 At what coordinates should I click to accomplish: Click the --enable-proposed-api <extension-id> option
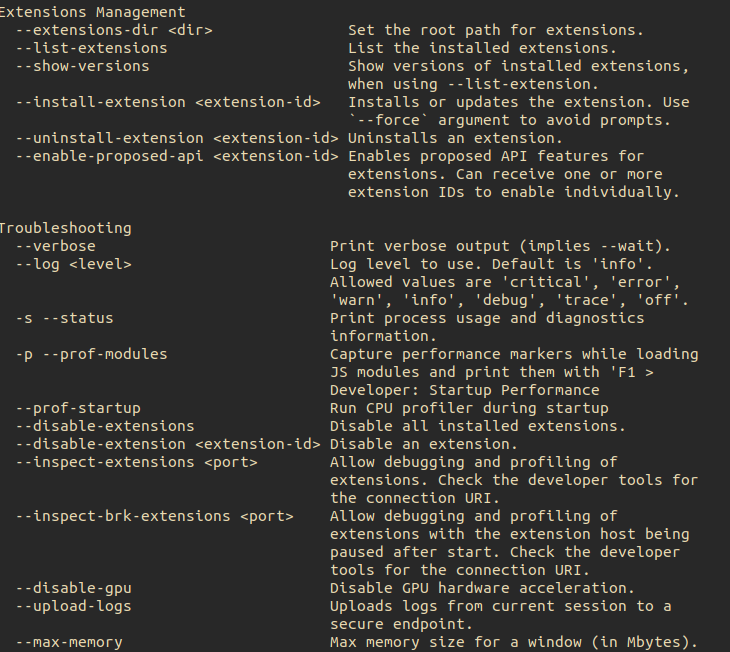177,156
